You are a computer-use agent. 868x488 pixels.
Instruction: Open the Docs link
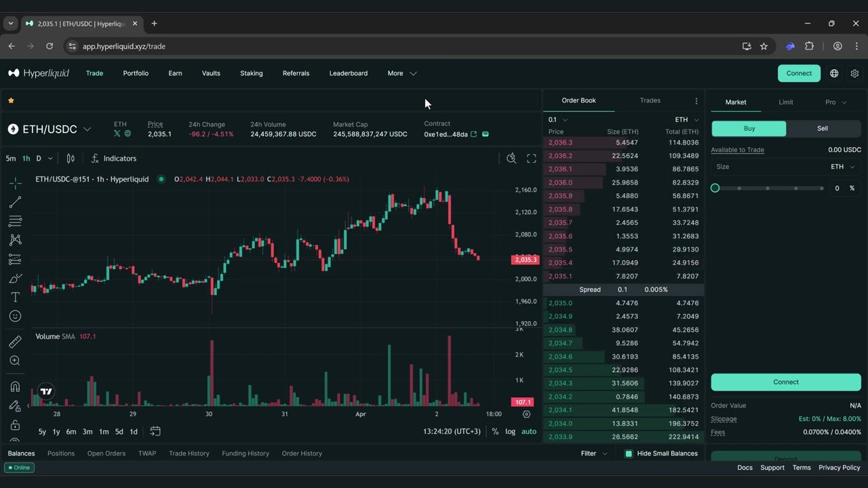coord(745,468)
